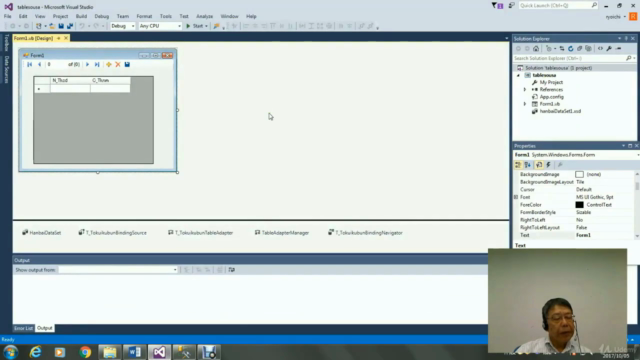The height and width of the screenshot is (360, 640).
Task: Open the Format menu
Action: coord(144,16)
